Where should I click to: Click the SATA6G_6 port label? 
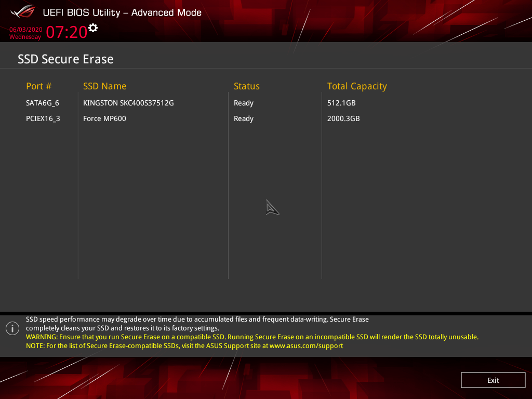[x=43, y=103]
